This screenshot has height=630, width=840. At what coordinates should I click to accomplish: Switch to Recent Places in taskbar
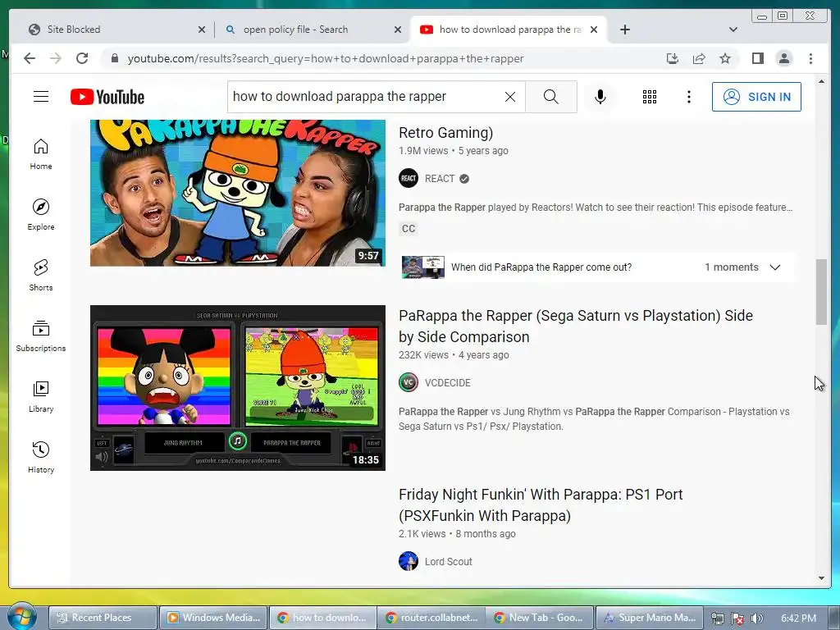(103, 618)
